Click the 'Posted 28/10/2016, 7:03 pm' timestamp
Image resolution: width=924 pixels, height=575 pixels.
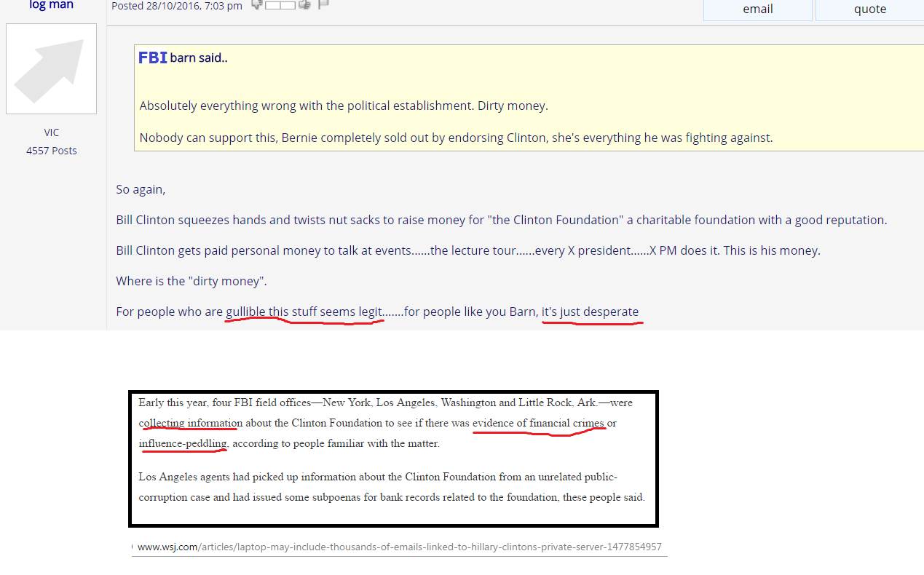(177, 6)
